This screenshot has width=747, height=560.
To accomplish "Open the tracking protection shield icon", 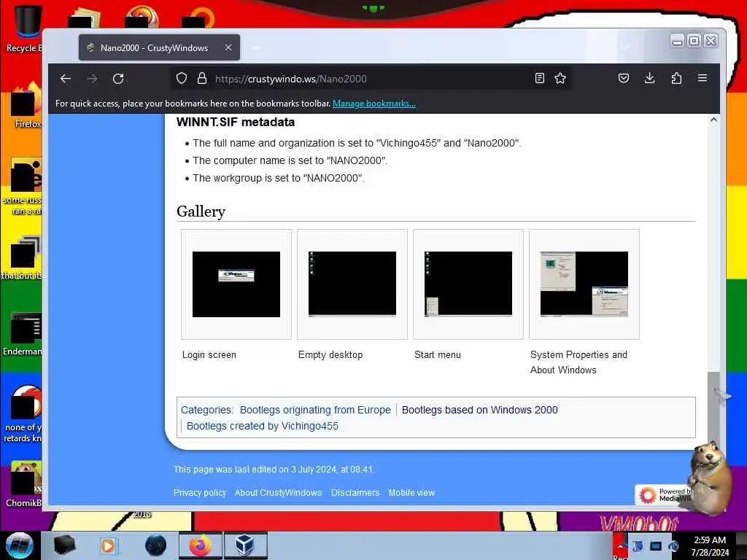I will [182, 78].
